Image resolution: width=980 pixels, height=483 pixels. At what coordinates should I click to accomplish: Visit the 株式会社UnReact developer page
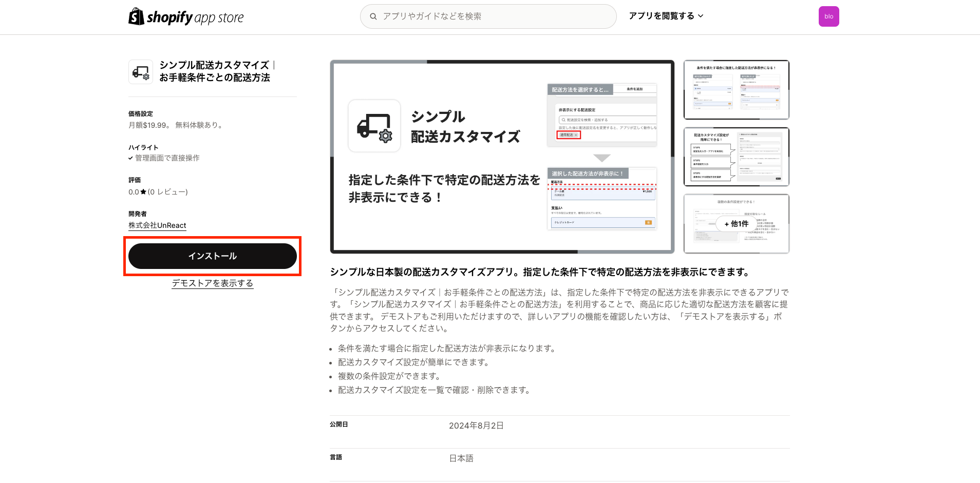[157, 225]
